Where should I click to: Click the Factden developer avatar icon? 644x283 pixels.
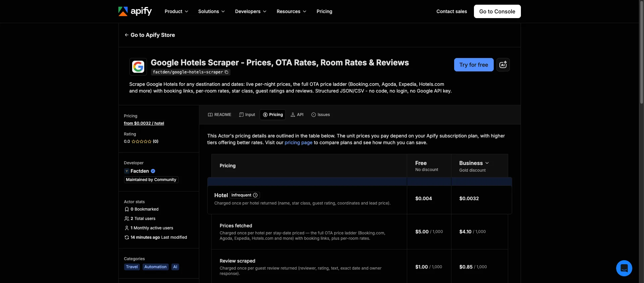[x=126, y=171]
